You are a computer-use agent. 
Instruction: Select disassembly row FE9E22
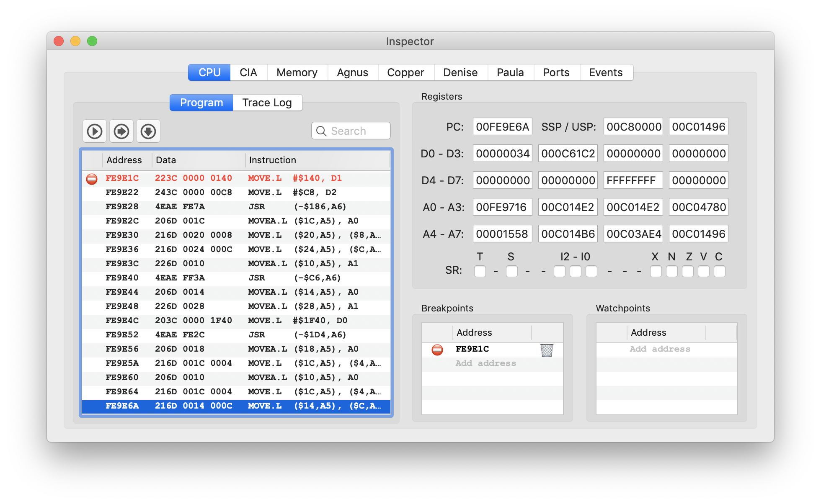(x=236, y=193)
